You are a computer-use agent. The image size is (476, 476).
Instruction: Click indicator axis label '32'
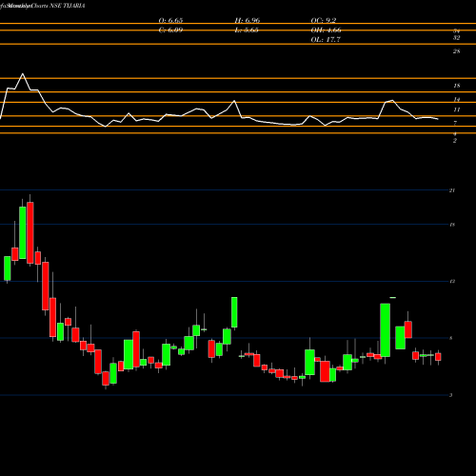456,38
